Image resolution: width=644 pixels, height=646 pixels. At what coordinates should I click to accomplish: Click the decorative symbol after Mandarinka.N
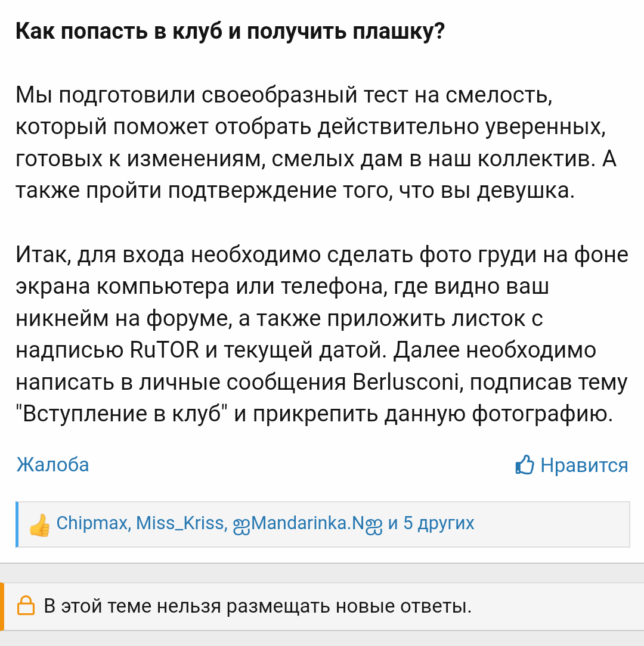pos(374,524)
